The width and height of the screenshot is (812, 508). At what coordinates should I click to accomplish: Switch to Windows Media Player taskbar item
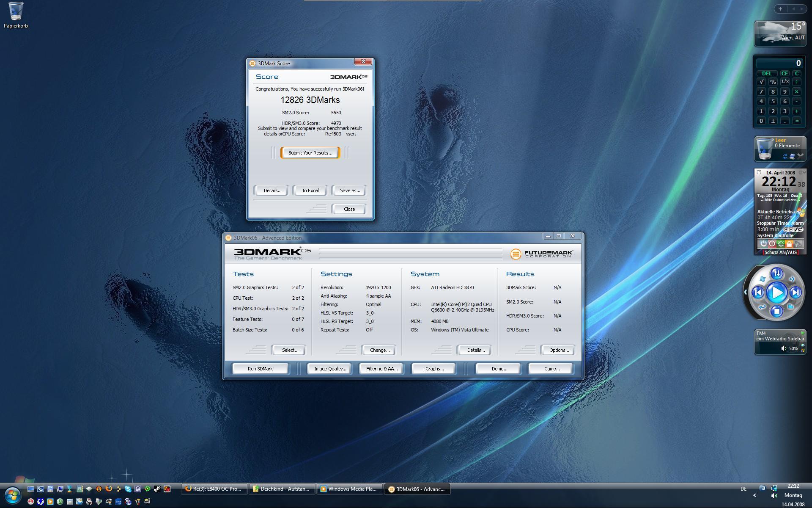tap(350, 489)
